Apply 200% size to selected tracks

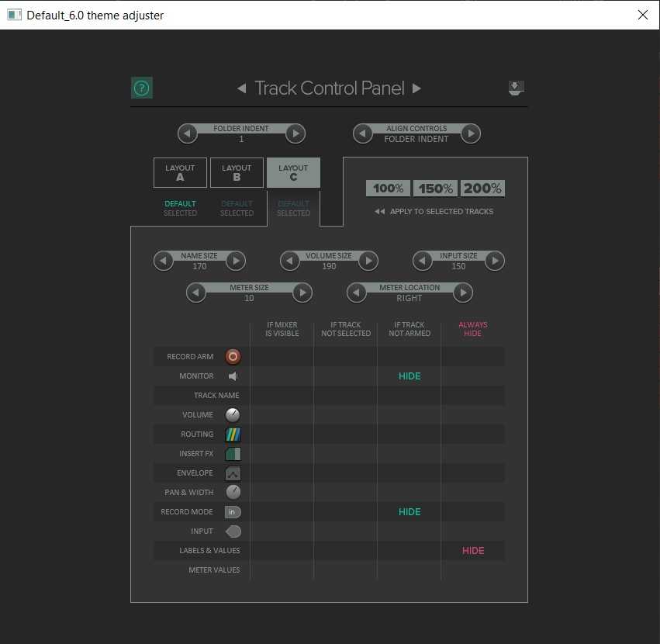pyautogui.click(x=483, y=189)
